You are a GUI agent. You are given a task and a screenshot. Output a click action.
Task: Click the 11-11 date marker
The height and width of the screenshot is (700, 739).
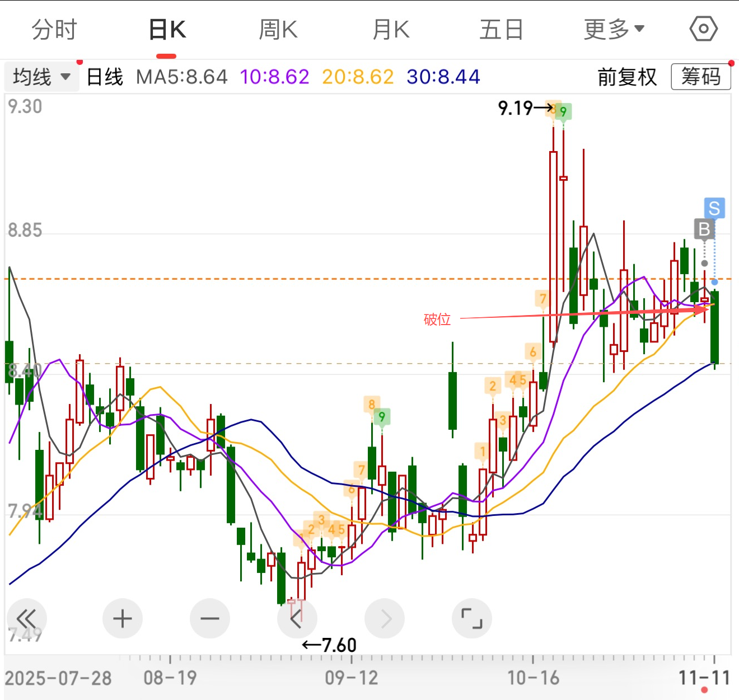pyautogui.click(x=704, y=678)
